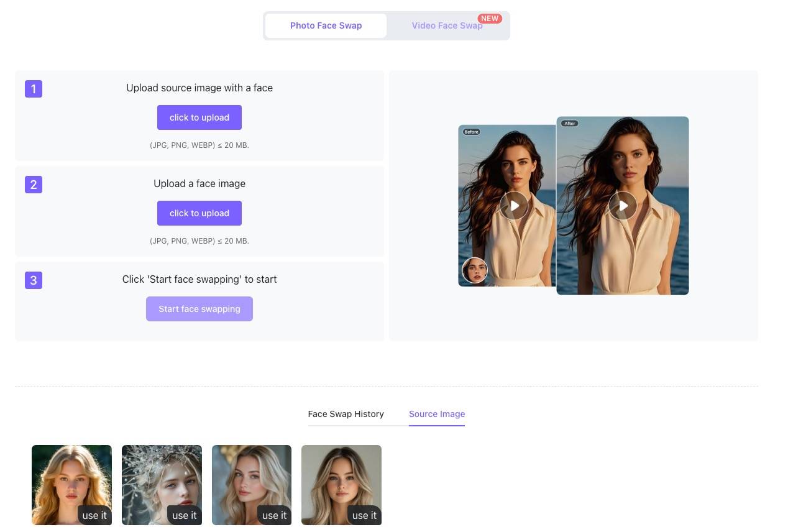
Task: Play the Before demo video
Action: coord(513,205)
